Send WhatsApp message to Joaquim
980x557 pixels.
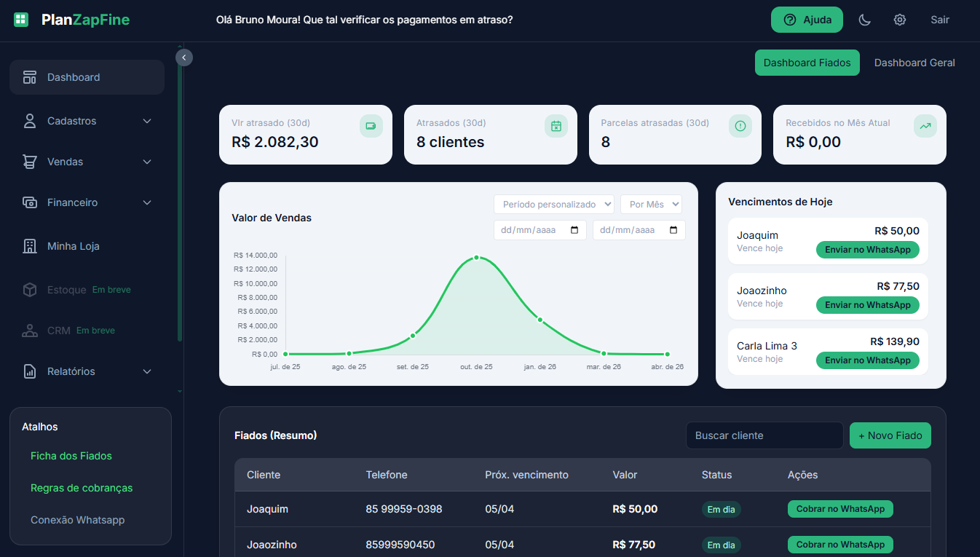click(x=867, y=249)
